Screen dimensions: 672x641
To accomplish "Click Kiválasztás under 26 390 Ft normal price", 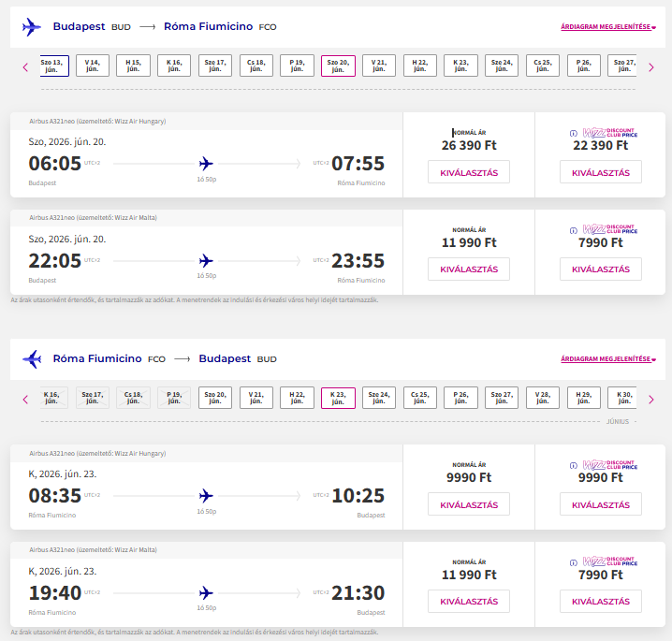I will [x=468, y=172].
